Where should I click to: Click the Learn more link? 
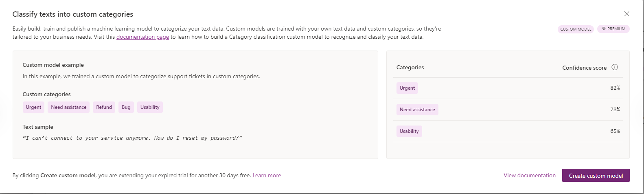click(x=267, y=175)
